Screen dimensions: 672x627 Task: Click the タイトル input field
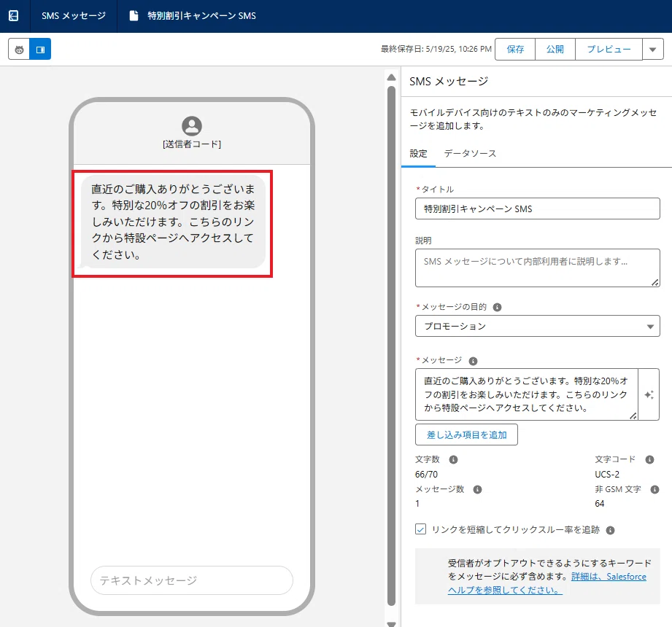coord(538,209)
